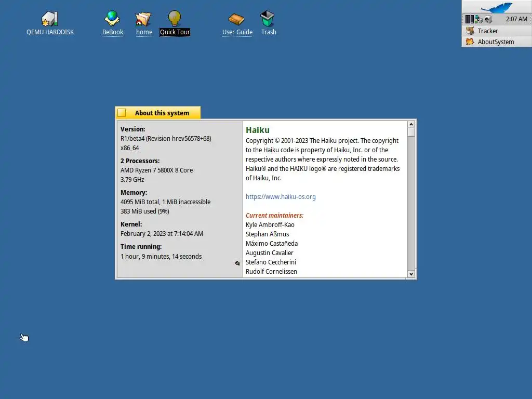Click the name Máximo Castañeda
The image size is (532, 399).
272,243
